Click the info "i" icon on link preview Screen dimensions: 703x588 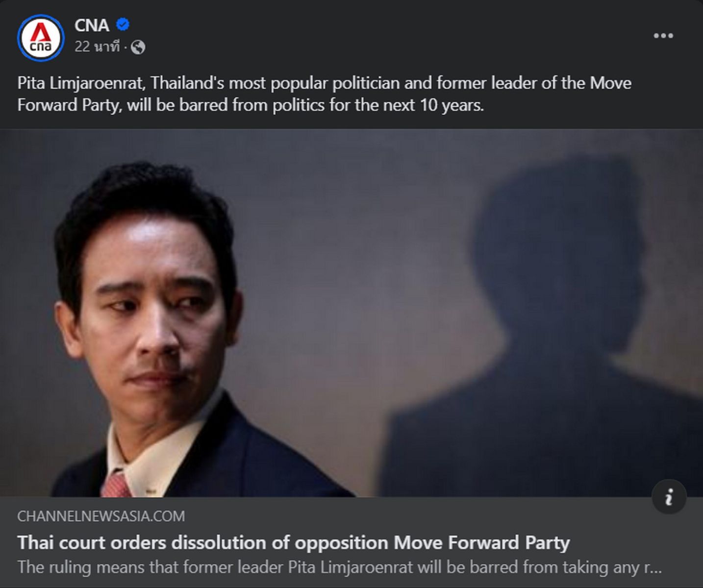(x=669, y=497)
